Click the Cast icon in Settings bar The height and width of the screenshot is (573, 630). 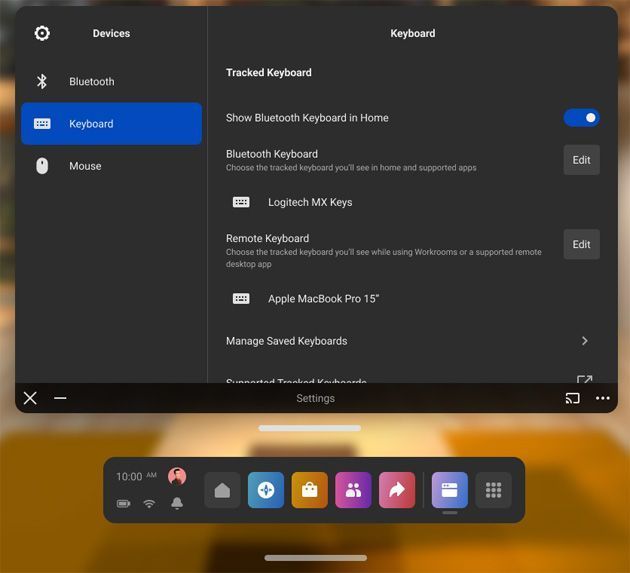point(572,398)
